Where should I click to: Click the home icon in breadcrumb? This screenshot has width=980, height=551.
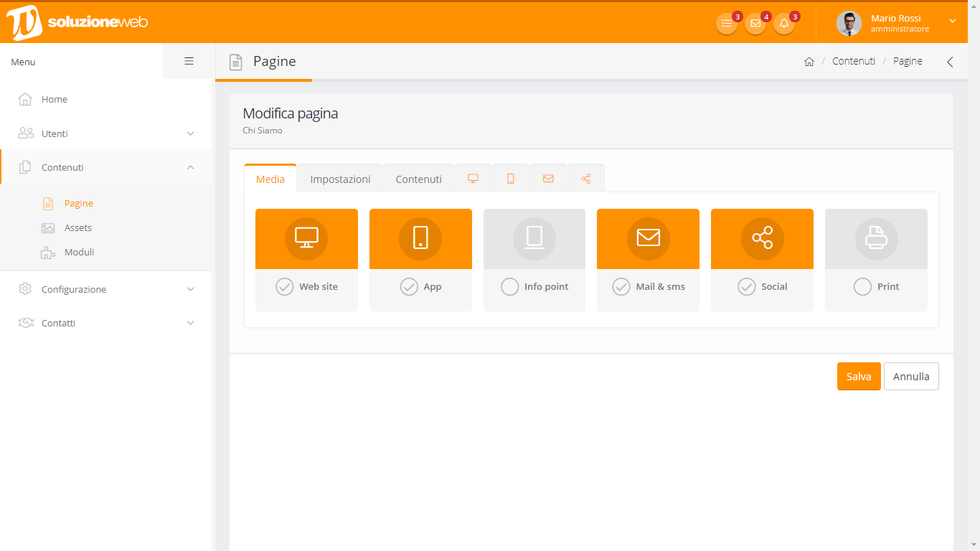(x=809, y=62)
